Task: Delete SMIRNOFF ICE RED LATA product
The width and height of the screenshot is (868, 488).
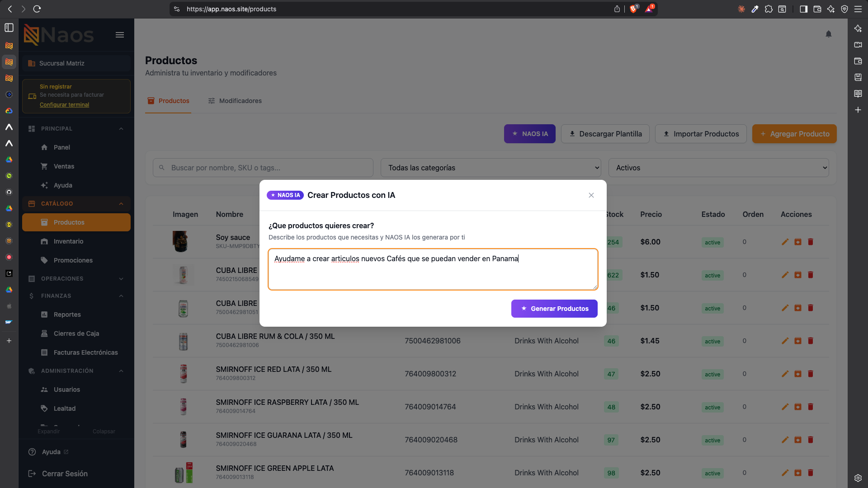Action: coord(811,374)
